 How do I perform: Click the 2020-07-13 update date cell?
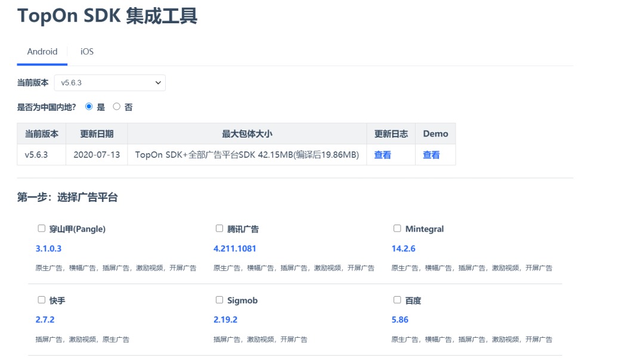pos(97,155)
